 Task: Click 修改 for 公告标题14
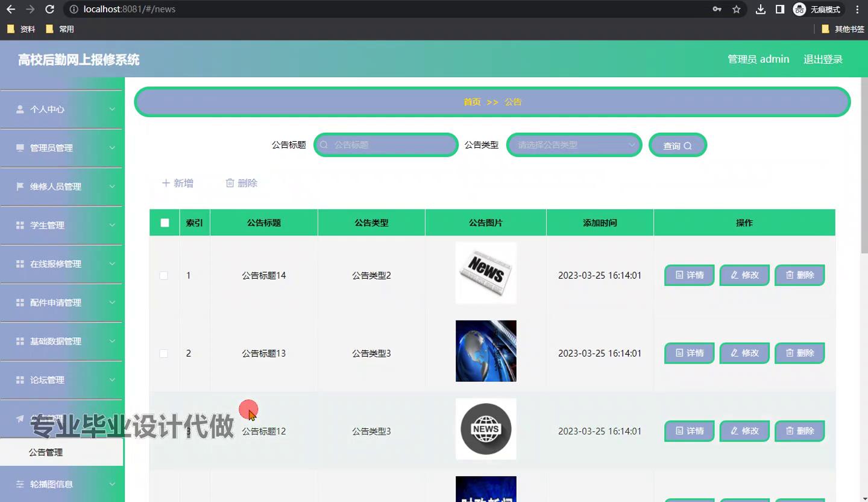click(x=744, y=275)
